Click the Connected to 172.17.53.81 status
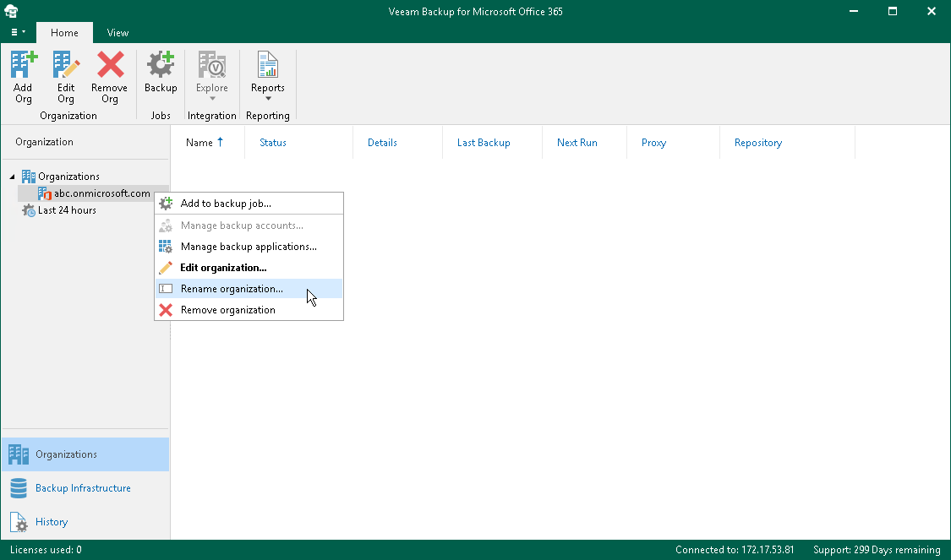This screenshot has width=951, height=560. (x=735, y=551)
